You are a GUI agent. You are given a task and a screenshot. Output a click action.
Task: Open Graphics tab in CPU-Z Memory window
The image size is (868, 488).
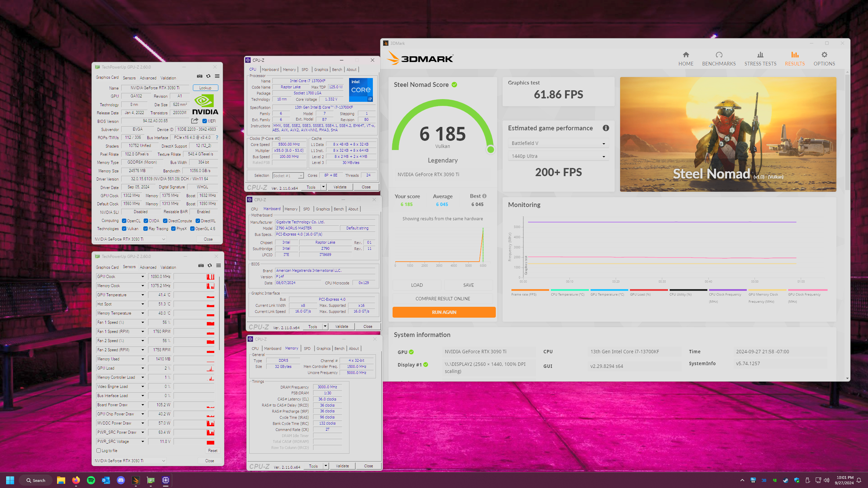tap(323, 349)
